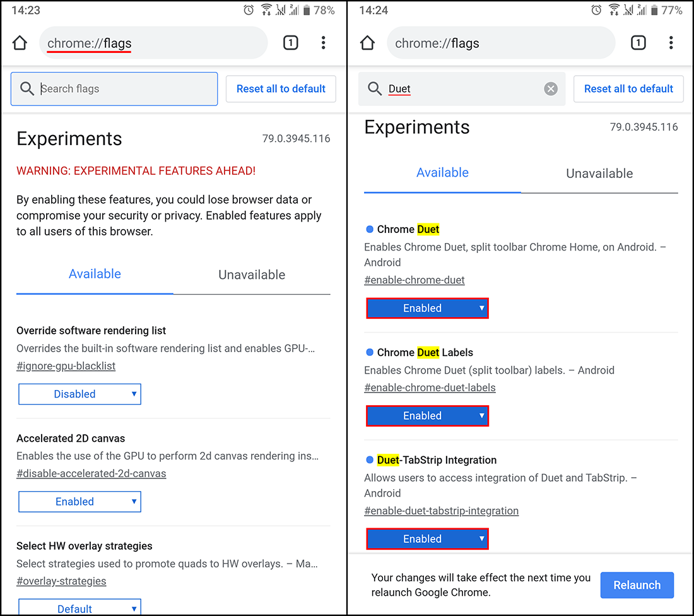The width and height of the screenshot is (694, 616).
Task: Click the Relaunch button
Action: coord(637,585)
